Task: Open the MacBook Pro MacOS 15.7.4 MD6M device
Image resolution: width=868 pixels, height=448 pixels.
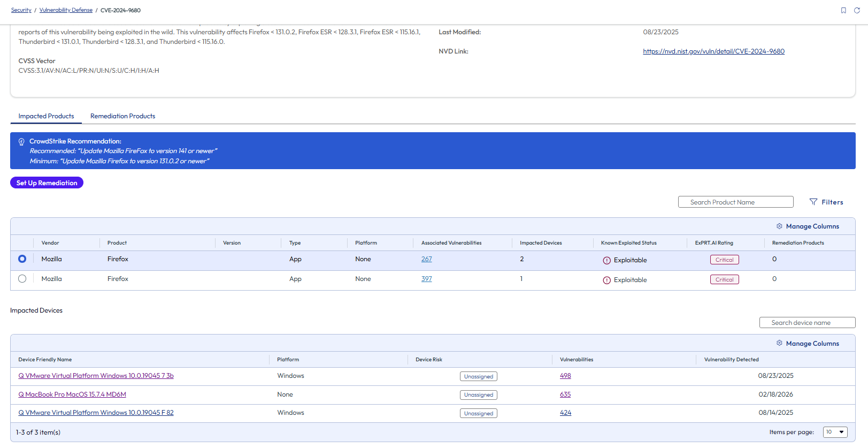Action: [72, 394]
